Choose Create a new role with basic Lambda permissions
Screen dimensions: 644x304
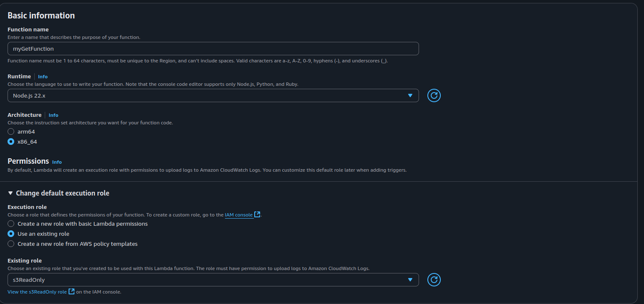pyautogui.click(x=11, y=224)
